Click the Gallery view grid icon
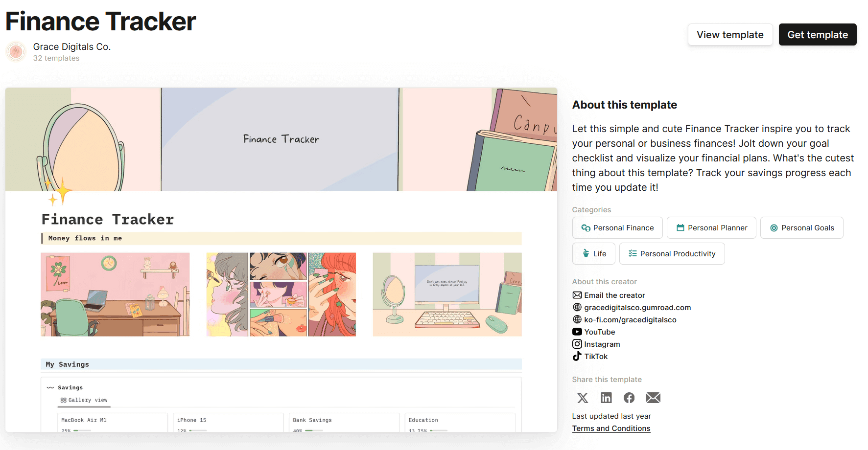The height and width of the screenshot is (450, 868). tap(63, 400)
